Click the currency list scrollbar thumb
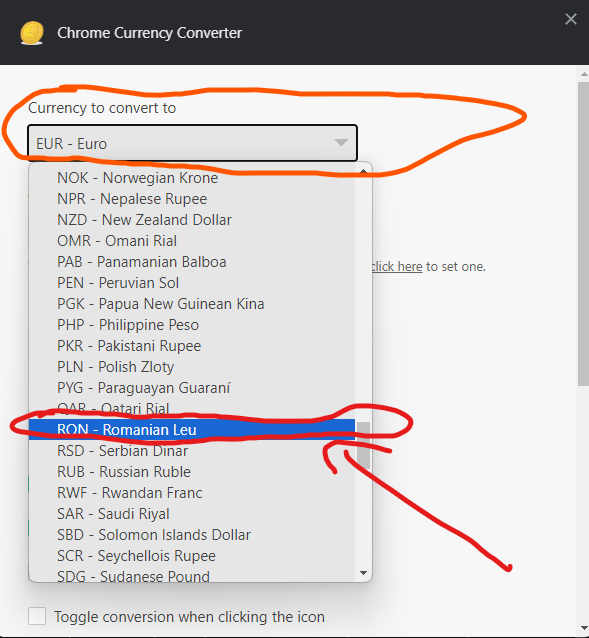 click(x=363, y=446)
